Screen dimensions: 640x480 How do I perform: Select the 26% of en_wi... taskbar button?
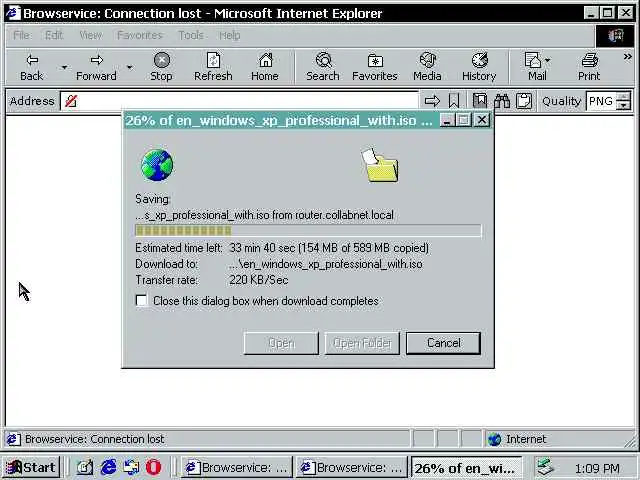pyautogui.click(x=467, y=468)
